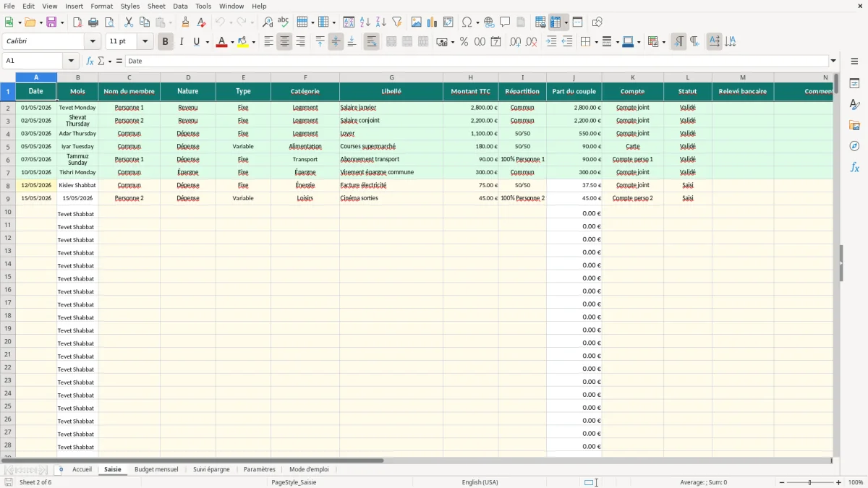Open the background color dropdown arrow
Screen dimensions: 868x488
253,42
